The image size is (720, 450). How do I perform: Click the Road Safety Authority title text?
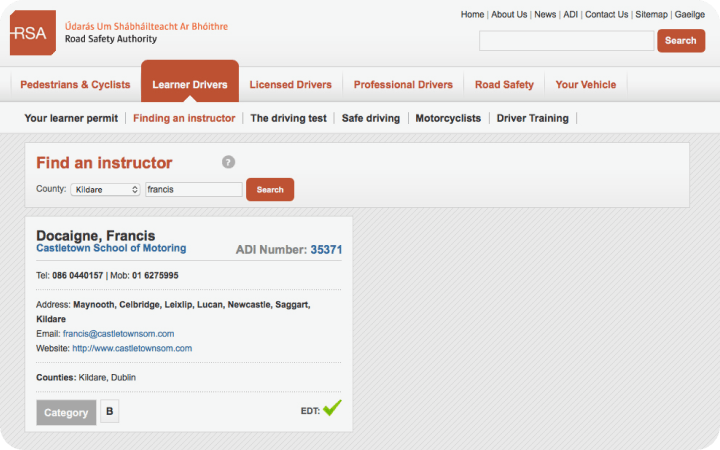(111, 39)
